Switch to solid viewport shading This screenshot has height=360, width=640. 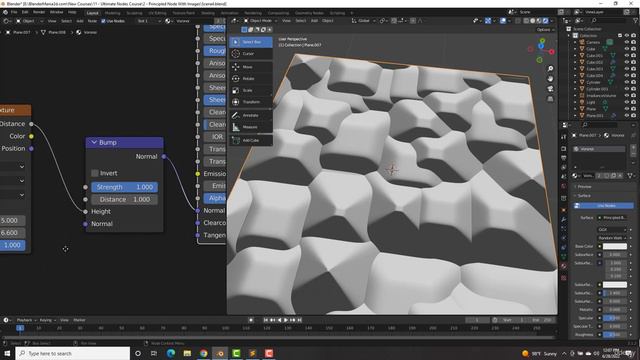pos(533,21)
